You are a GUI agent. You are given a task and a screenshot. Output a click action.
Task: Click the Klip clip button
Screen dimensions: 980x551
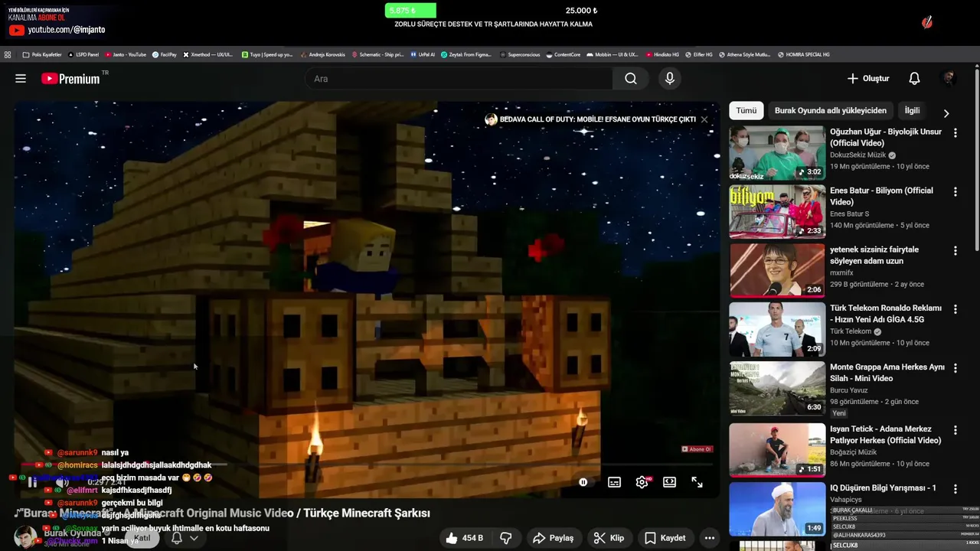(609, 538)
